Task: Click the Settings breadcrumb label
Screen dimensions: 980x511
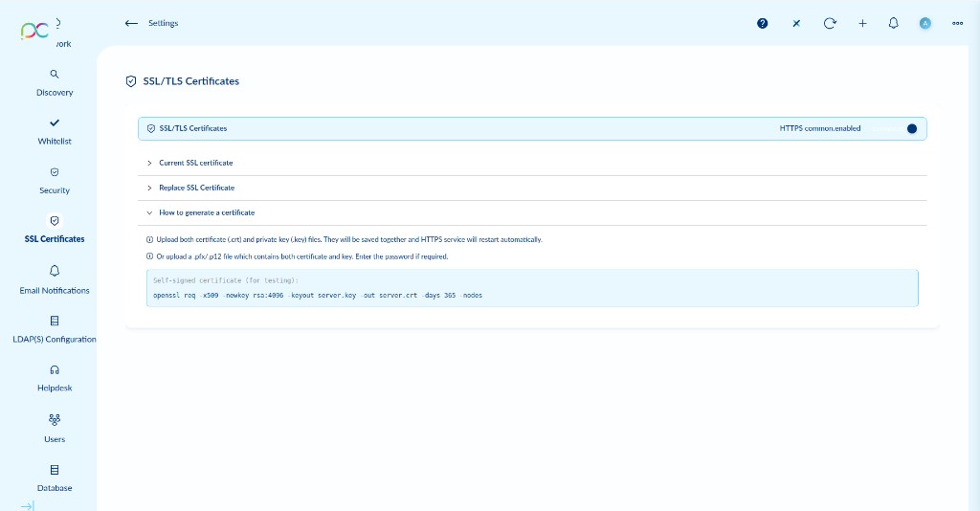Action: pos(163,23)
